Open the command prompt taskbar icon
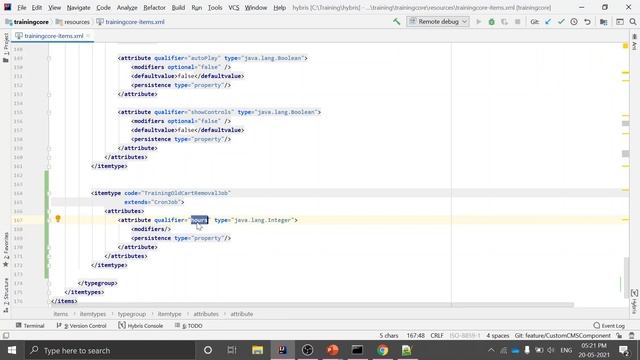This screenshot has height=360, width=640. [x=357, y=350]
